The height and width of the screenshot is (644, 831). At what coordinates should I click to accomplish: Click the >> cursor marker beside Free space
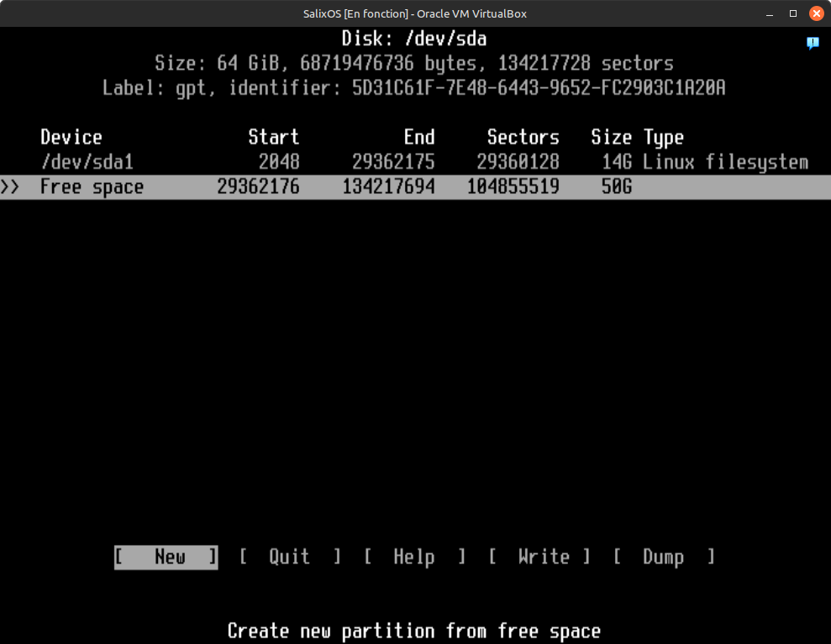tap(10, 187)
